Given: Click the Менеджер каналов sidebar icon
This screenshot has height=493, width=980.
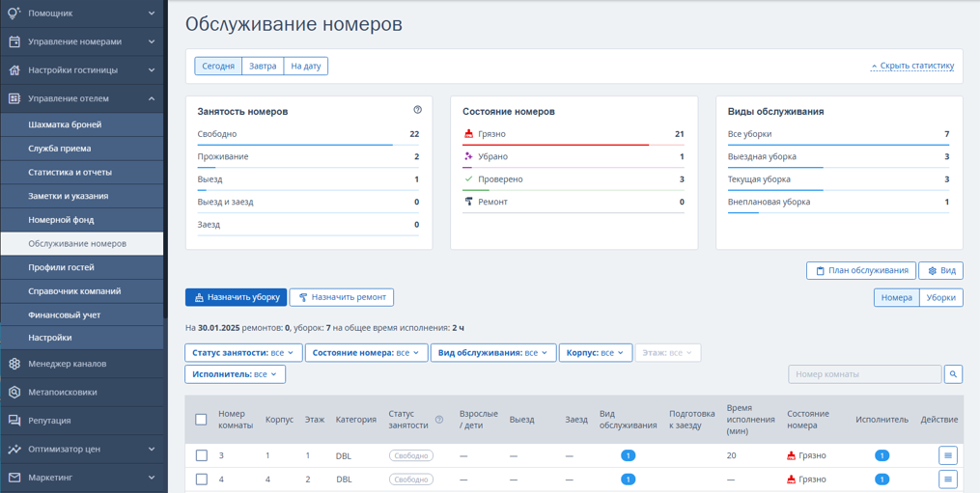Looking at the screenshot, I should pos(14,364).
